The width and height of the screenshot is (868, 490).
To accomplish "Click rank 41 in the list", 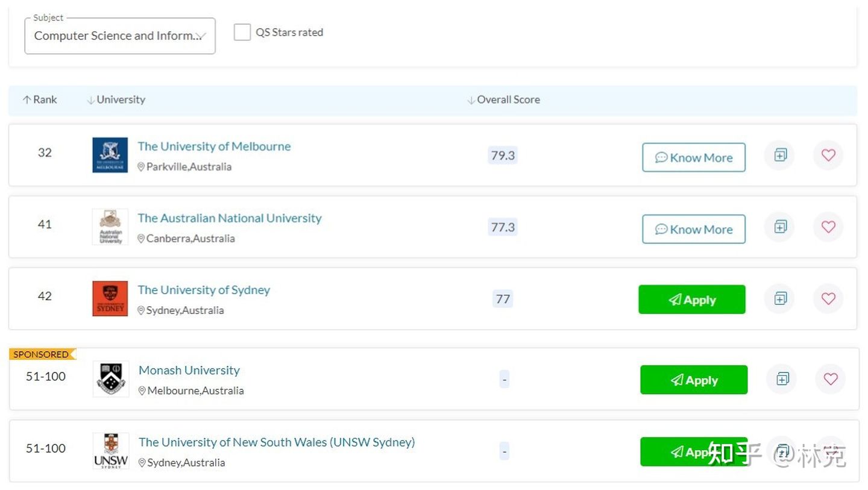I will [45, 224].
